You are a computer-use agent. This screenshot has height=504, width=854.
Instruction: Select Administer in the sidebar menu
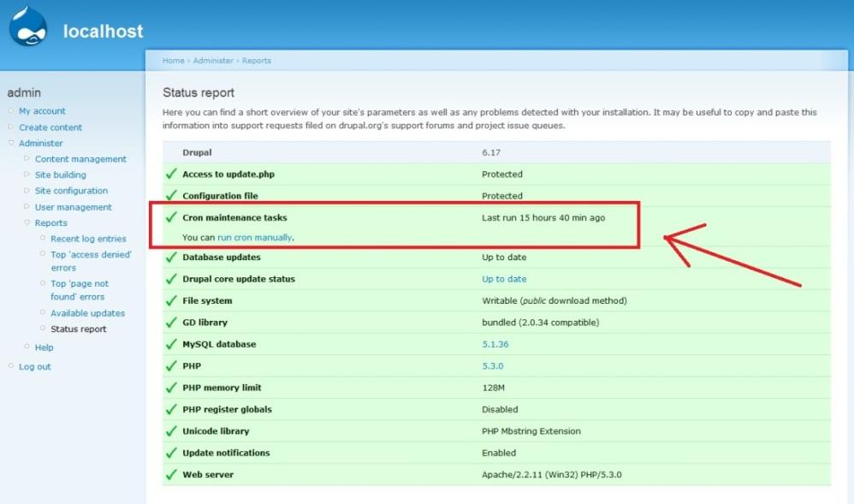(x=41, y=143)
